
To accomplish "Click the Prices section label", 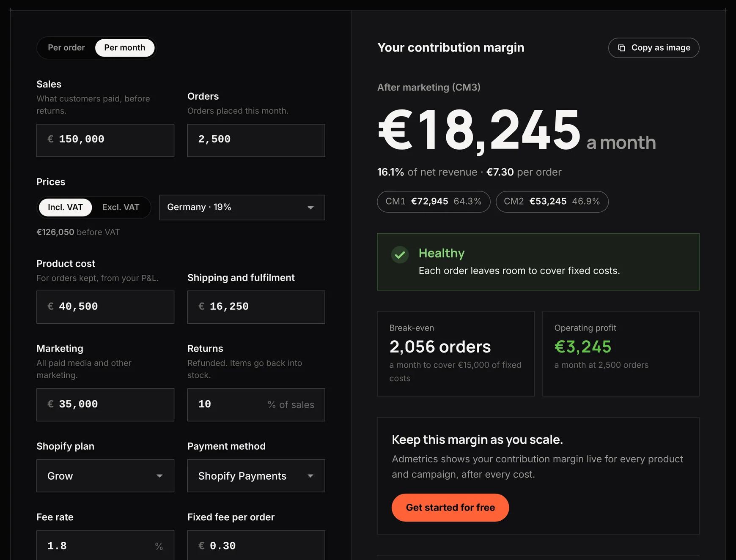I will [x=51, y=182].
